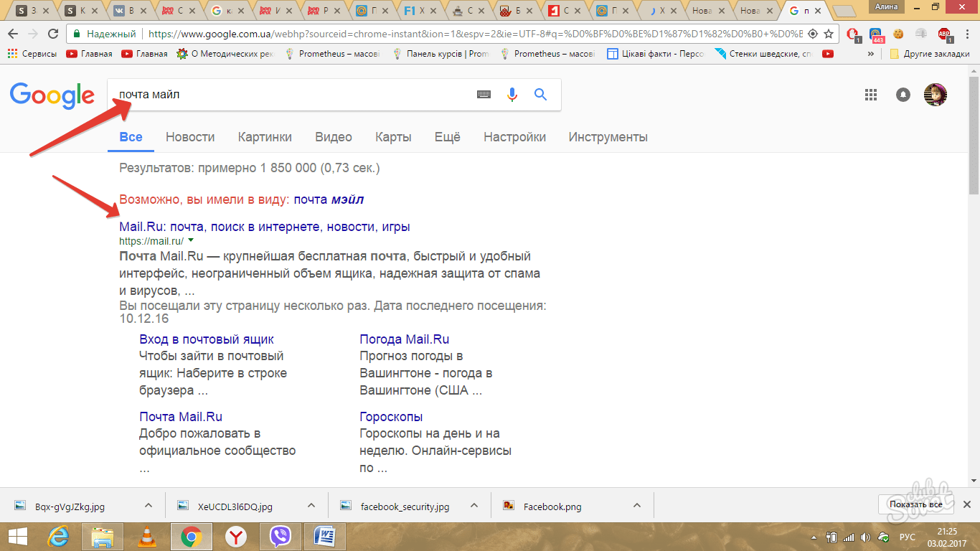Click the site location icon in address bar
The height and width of the screenshot is (551, 980).
click(813, 34)
